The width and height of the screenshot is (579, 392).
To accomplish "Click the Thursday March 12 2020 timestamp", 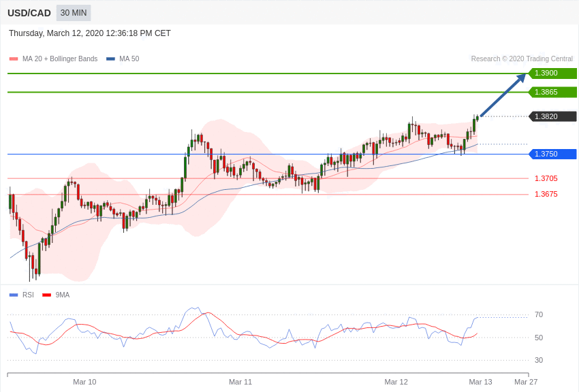I will pyautogui.click(x=90, y=33).
